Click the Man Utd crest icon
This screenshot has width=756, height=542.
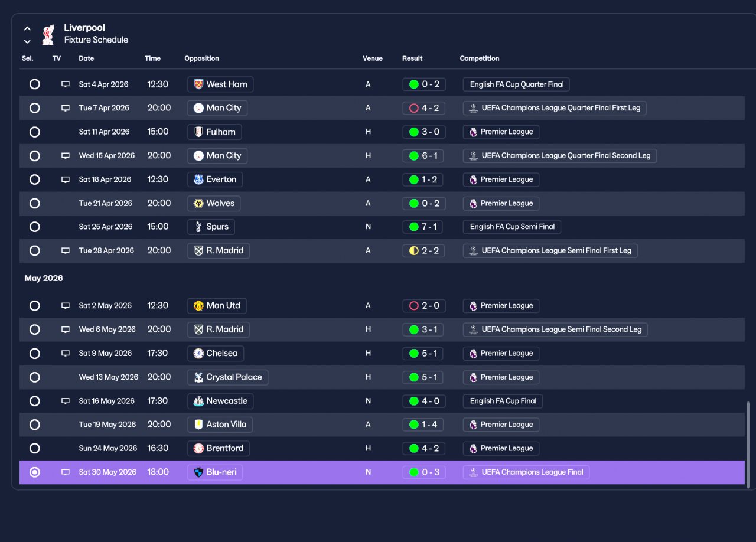coord(198,306)
